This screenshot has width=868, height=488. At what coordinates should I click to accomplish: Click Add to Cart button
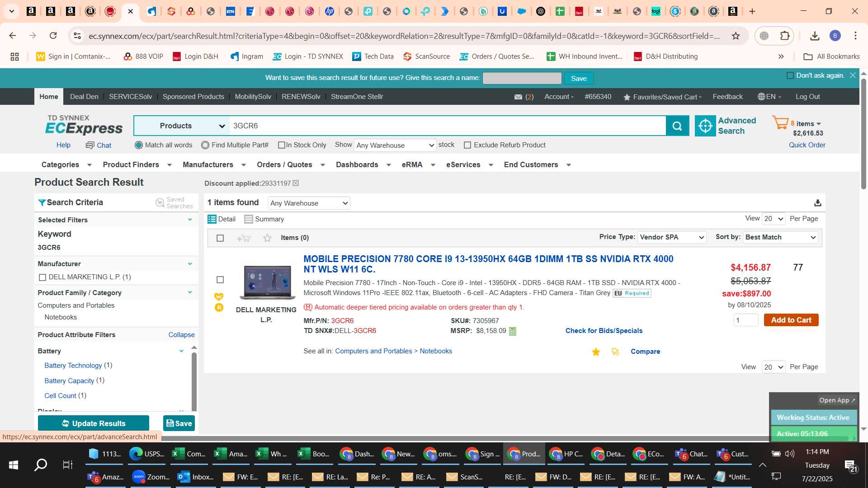pyautogui.click(x=791, y=320)
